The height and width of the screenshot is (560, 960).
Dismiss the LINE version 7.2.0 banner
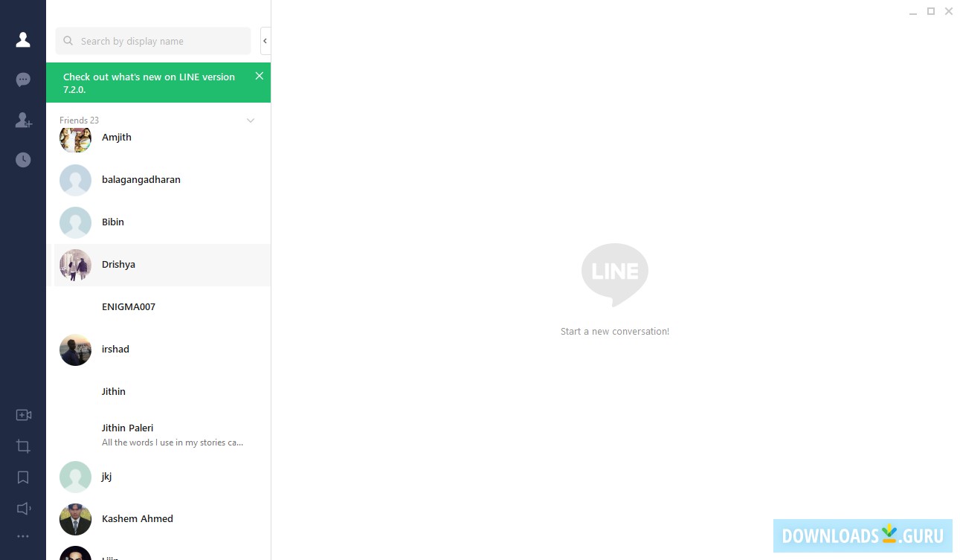[x=259, y=76]
